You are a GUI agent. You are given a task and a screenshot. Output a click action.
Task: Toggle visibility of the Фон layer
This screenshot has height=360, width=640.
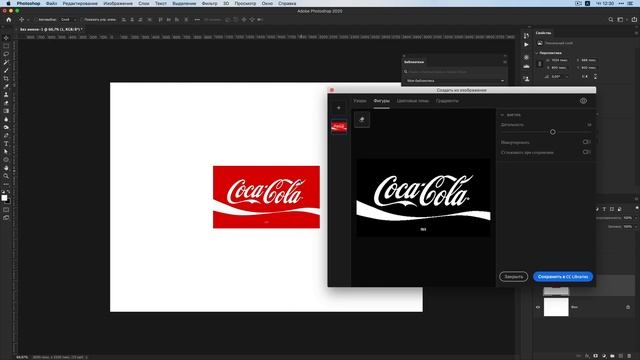point(538,307)
